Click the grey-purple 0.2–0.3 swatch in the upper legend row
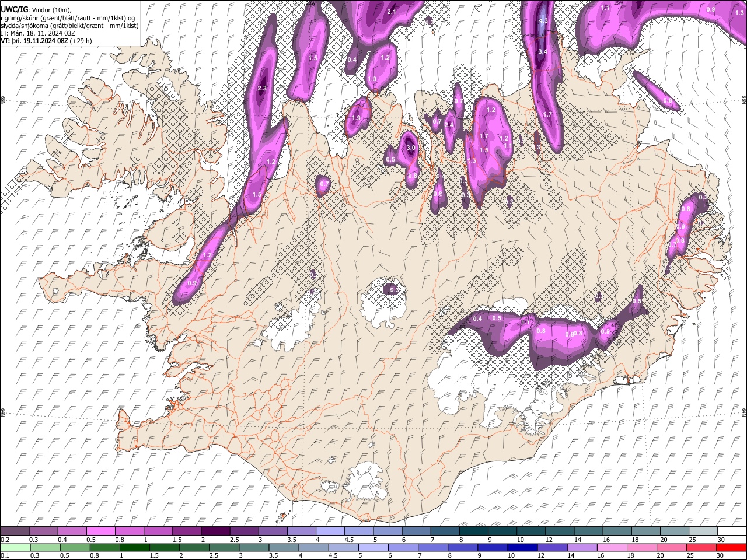This screenshot has width=747, height=560. 15,531
